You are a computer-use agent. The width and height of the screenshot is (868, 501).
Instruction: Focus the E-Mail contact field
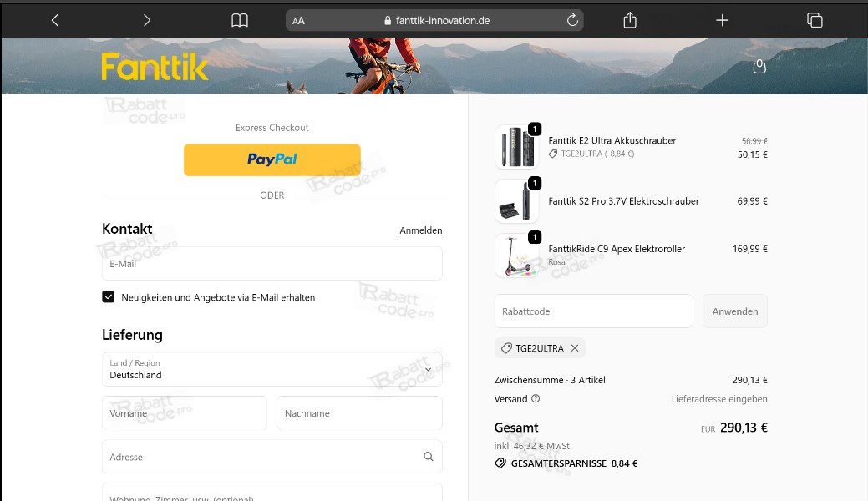272,263
